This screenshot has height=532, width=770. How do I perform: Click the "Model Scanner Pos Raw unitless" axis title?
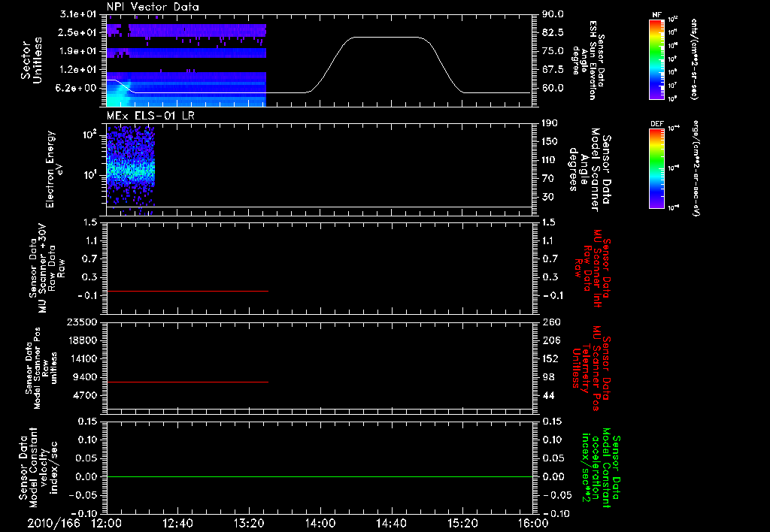point(41,368)
